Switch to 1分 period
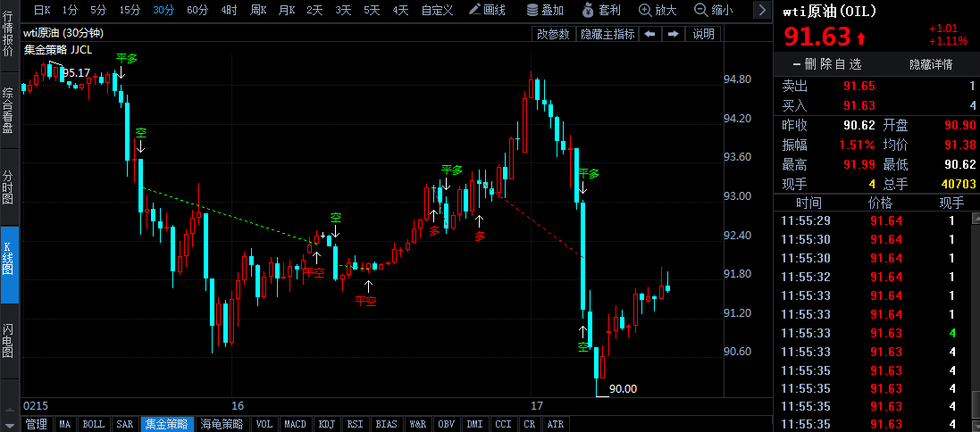 pos(70,9)
